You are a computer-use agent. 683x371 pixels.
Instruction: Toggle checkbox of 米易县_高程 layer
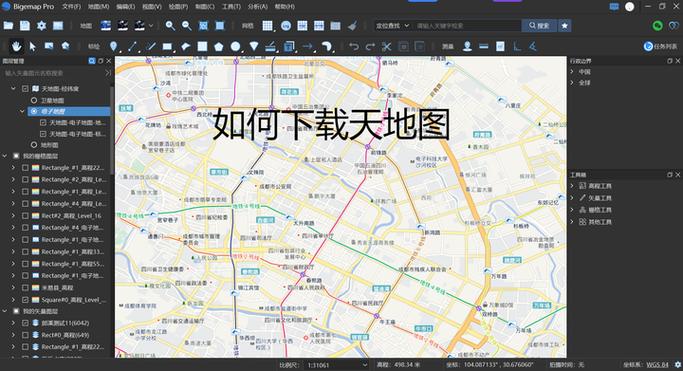[25, 287]
